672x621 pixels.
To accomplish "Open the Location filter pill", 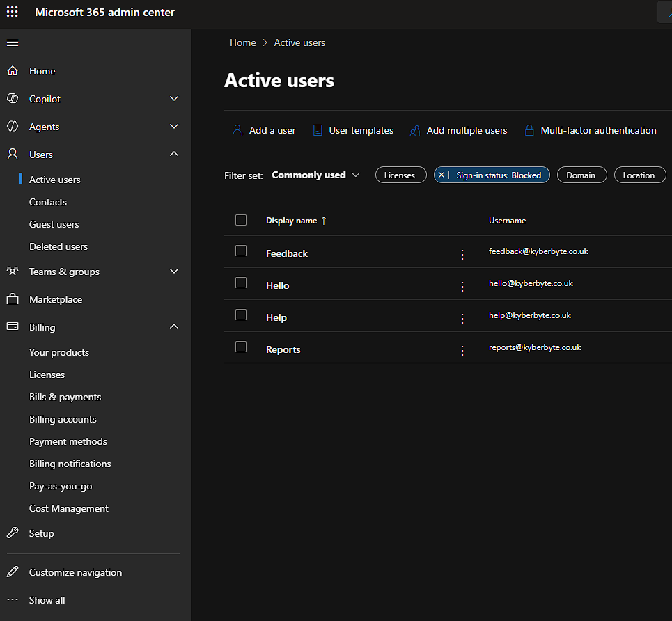I will point(639,175).
